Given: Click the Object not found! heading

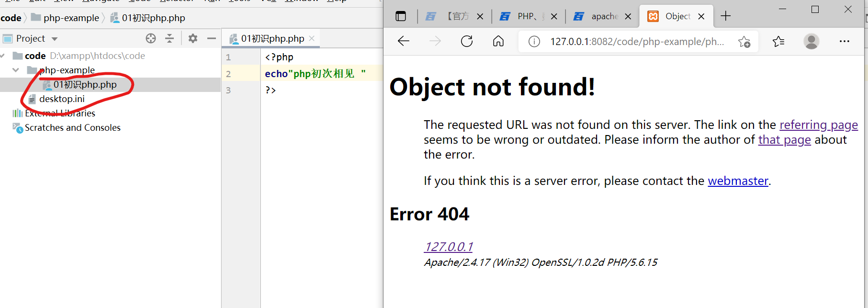Looking at the screenshot, I should tap(492, 87).
